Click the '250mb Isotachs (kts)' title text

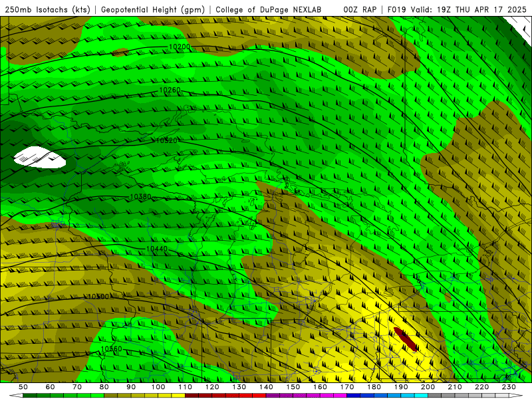pyautogui.click(x=47, y=9)
